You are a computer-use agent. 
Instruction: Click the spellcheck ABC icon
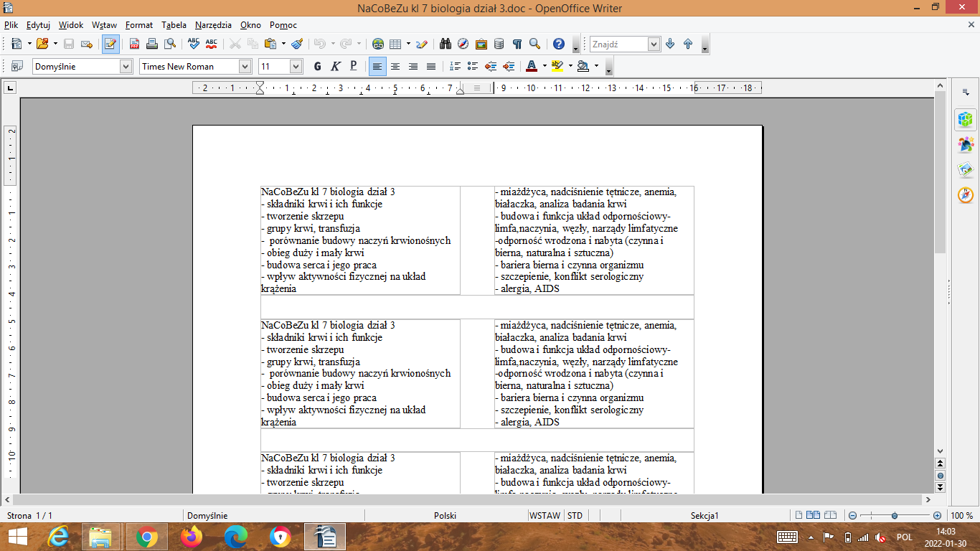click(193, 44)
